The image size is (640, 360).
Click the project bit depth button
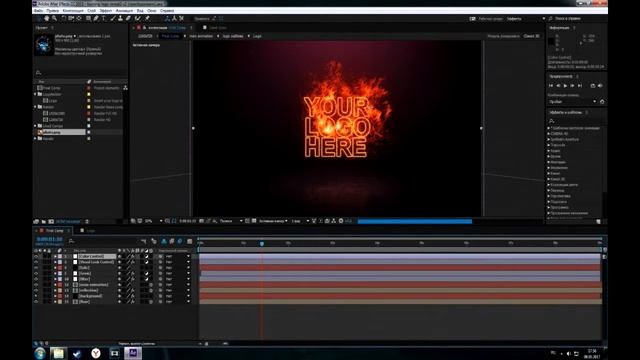pos(68,221)
